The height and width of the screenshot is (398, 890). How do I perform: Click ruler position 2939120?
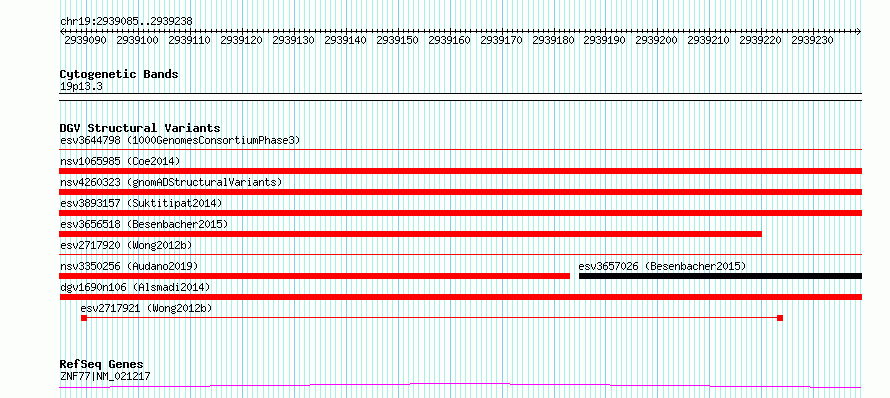pos(241,40)
